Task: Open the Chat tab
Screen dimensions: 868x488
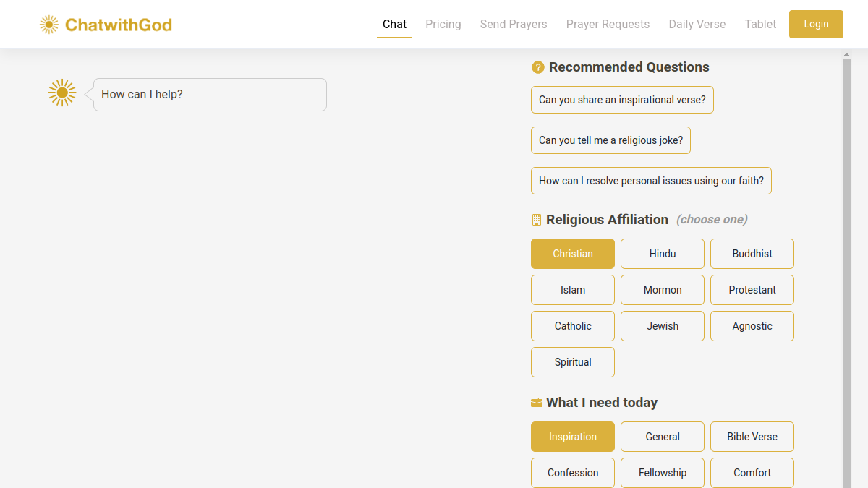Action: [394, 25]
